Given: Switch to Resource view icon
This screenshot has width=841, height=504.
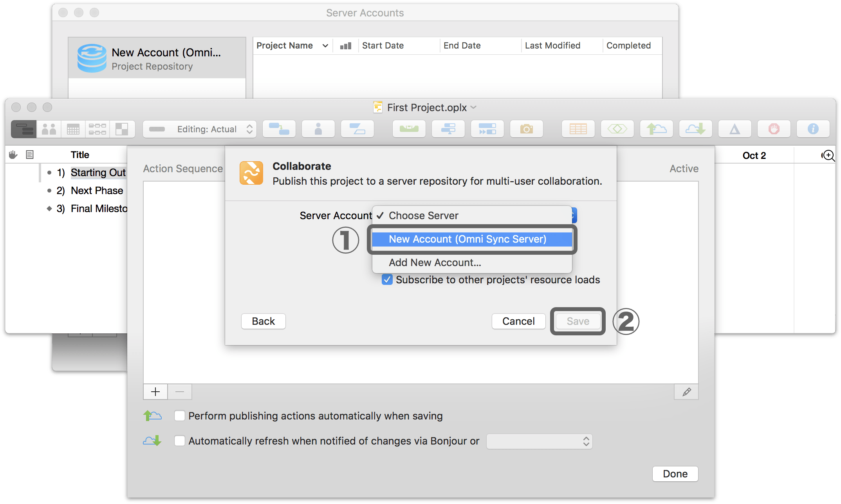Looking at the screenshot, I should pyautogui.click(x=49, y=129).
